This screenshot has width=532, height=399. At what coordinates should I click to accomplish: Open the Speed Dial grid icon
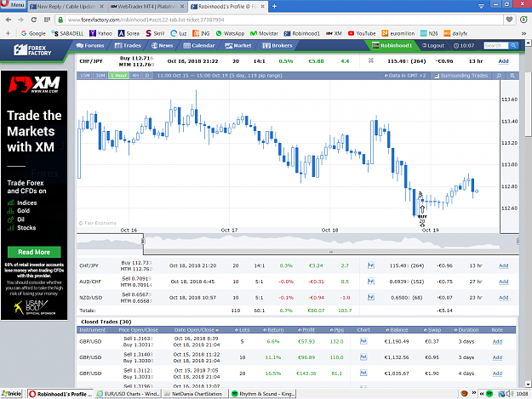(x=47, y=20)
